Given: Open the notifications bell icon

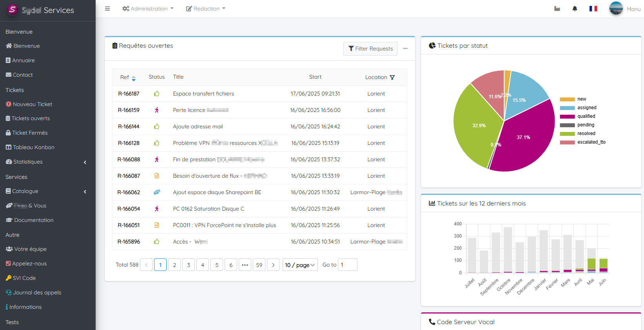Looking at the screenshot, I should [x=575, y=9].
